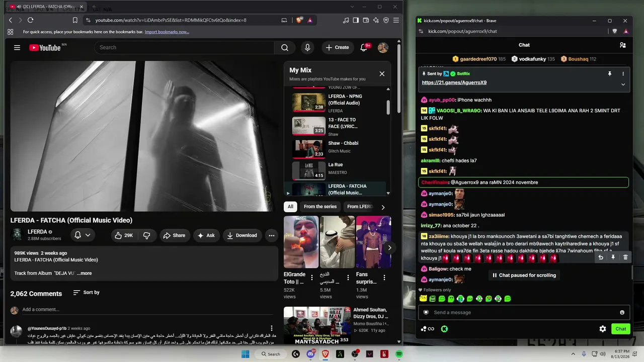Viewport: 644px width, 362px height.
Task: Open Kick chat settings gear
Action: (x=603, y=329)
